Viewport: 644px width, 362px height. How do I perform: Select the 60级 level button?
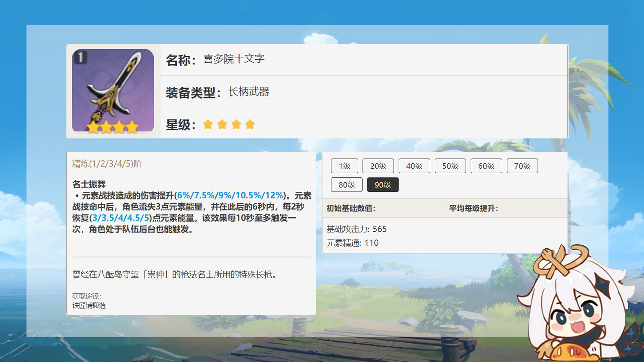[486, 166]
